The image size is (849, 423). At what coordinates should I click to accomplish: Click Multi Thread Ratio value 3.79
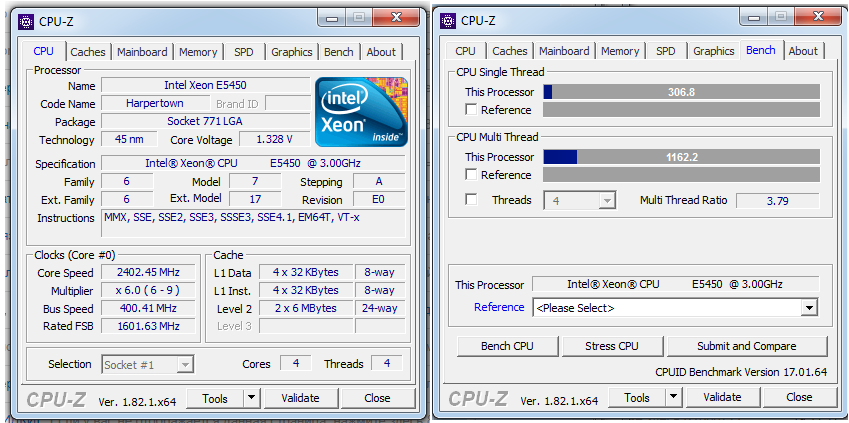(778, 201)
